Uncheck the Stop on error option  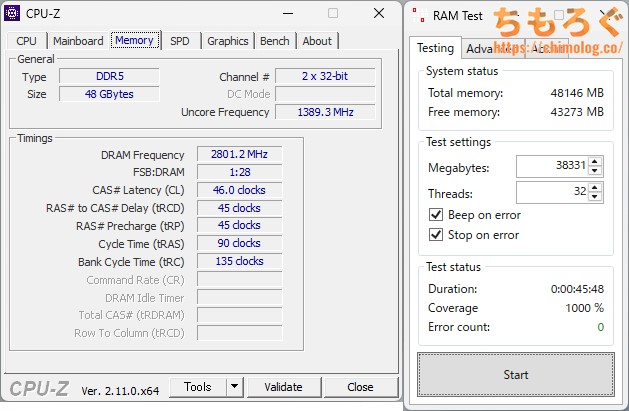(435, 235)
